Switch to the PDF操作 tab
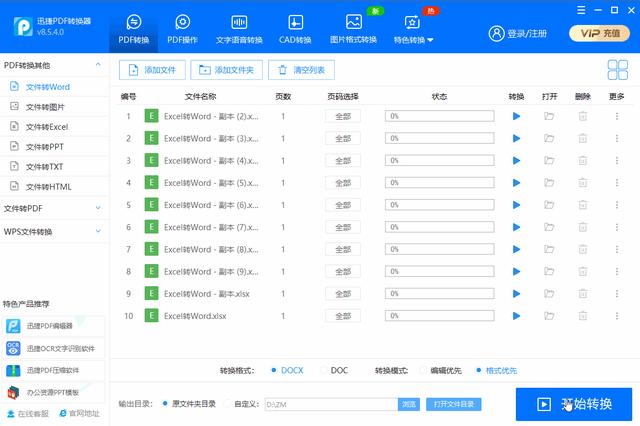Screen dimensions: 640x426 (x=182, y=29)
